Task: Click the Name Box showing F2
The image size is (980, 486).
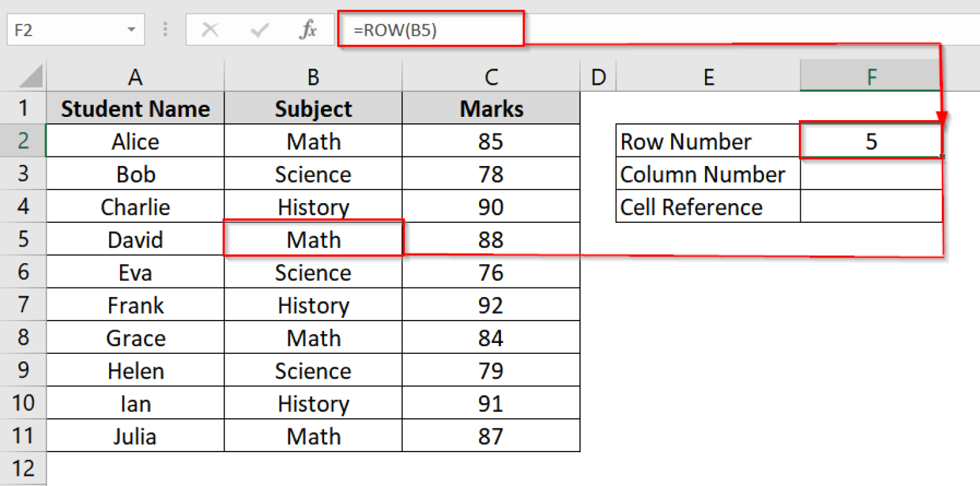Action: click(x=64, y=29)
